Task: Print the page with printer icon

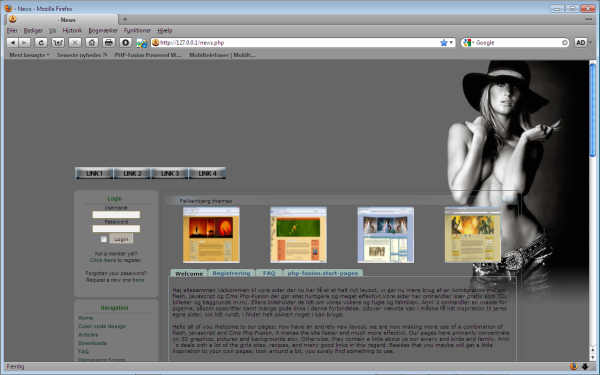Action: click(x=109, y=42)
